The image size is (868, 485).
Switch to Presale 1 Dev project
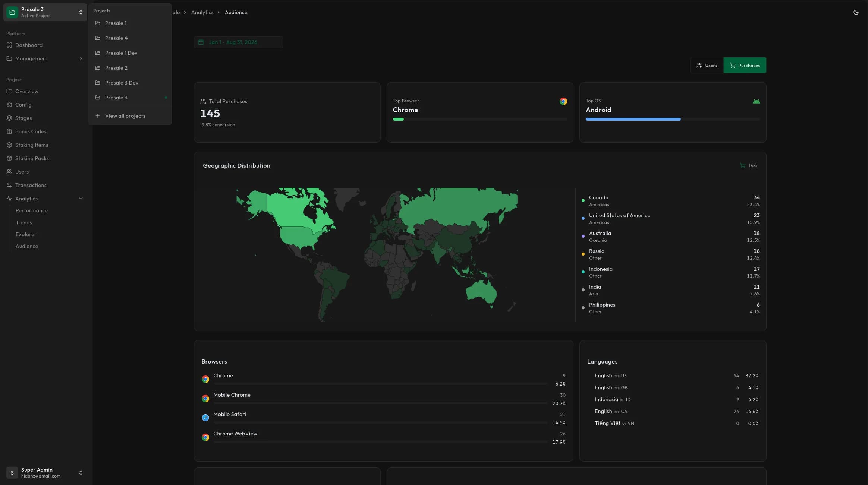point(130,53)
